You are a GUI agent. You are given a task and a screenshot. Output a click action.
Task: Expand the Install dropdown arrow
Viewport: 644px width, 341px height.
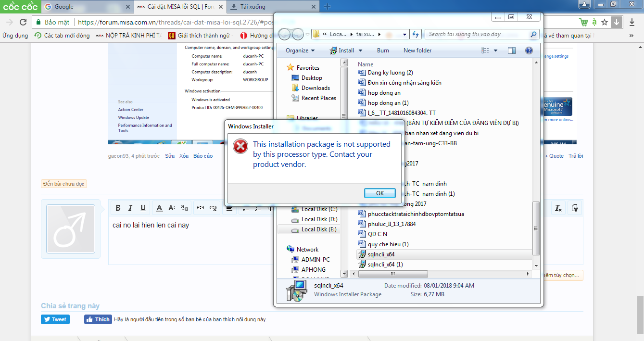click(x=360, y=51)
